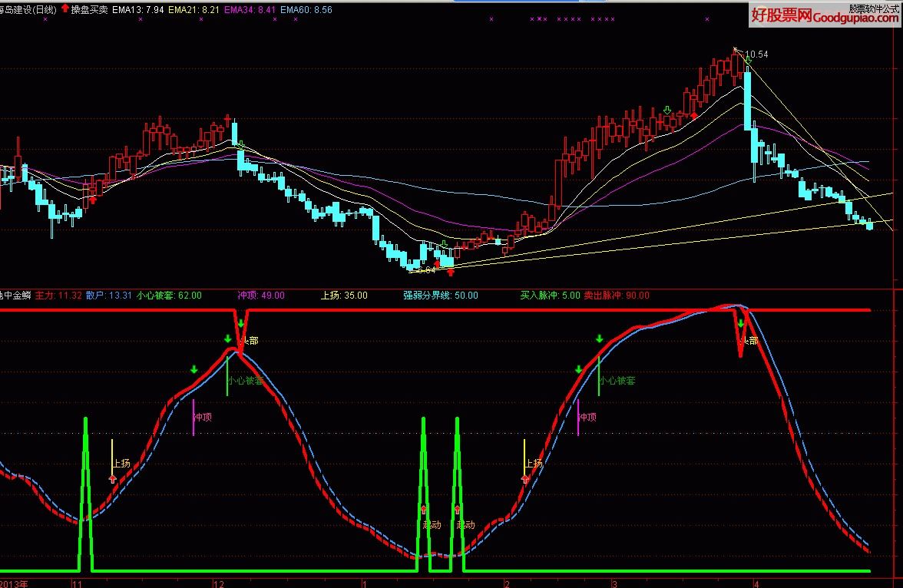The height and width of the screenshot is (588, 903).
Task: Click the green arrow above 头部 at right
Action: pyautogui.click(x=740, y=324)
